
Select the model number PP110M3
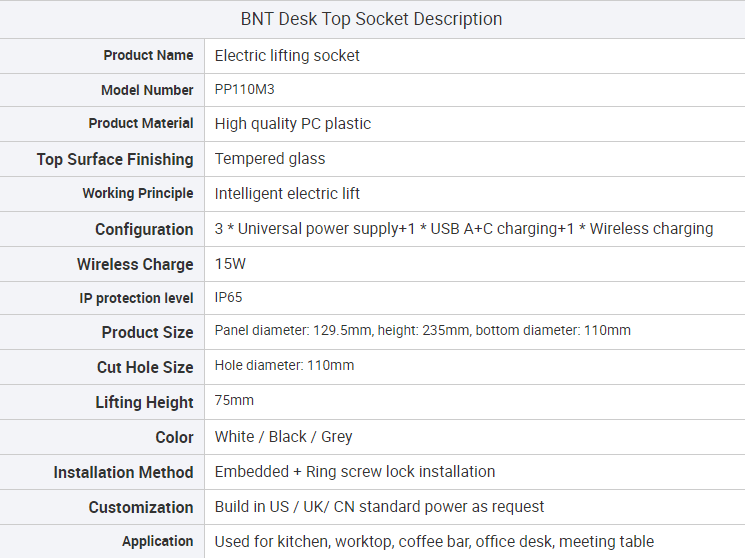click(245, 89)
